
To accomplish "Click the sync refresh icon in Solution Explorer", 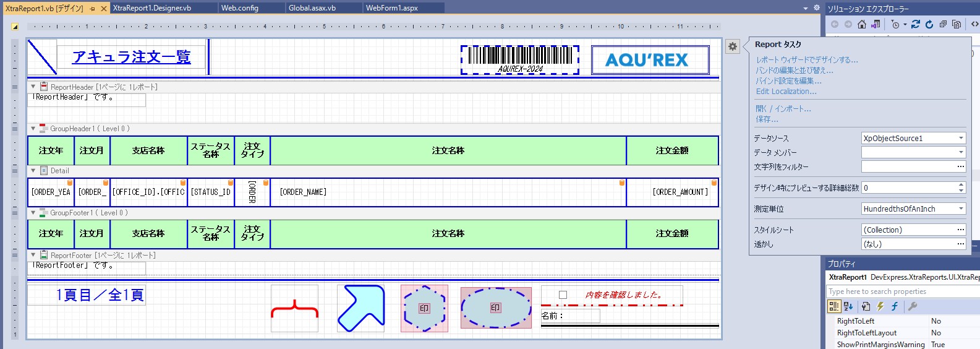I will tap(916, 24).
